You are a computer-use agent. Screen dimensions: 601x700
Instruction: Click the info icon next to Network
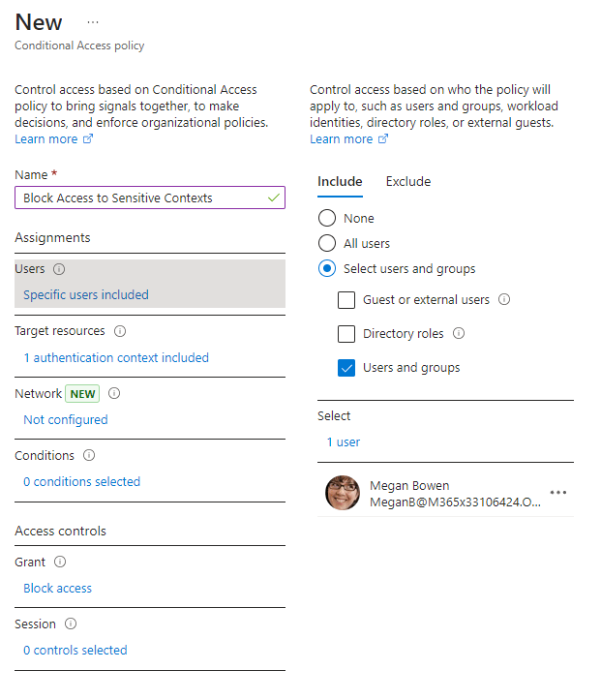(x=114, y=394)
